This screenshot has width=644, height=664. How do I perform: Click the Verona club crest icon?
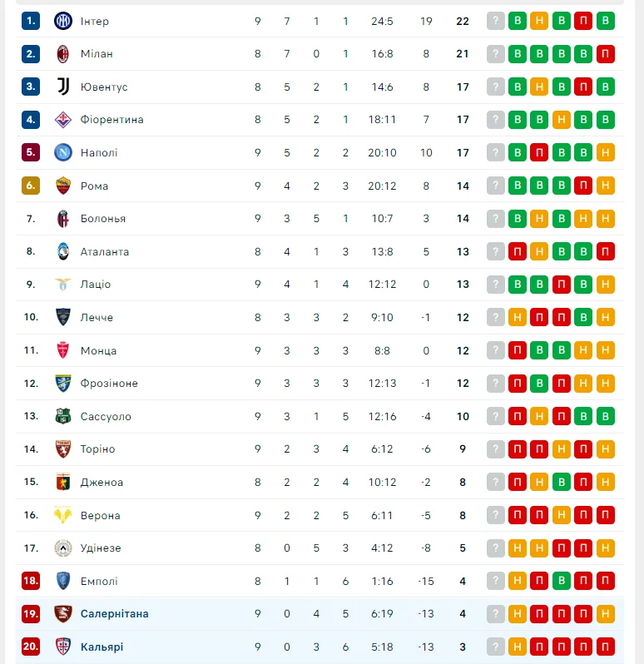[63, 515]
